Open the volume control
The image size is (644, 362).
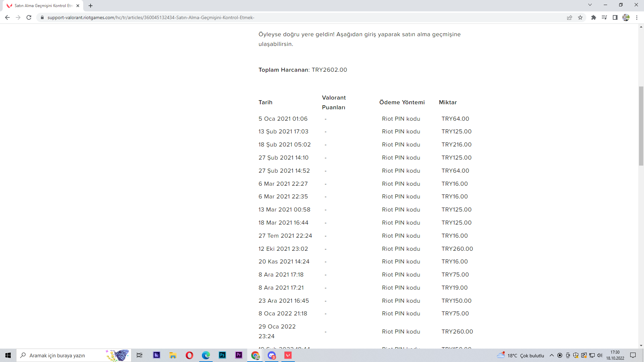click(x=600, y=355)
